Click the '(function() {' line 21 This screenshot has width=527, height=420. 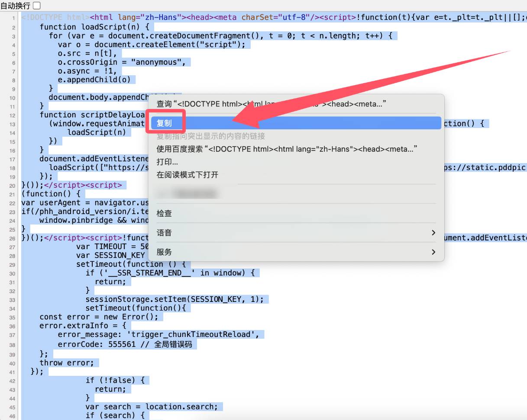pos(51,194)
